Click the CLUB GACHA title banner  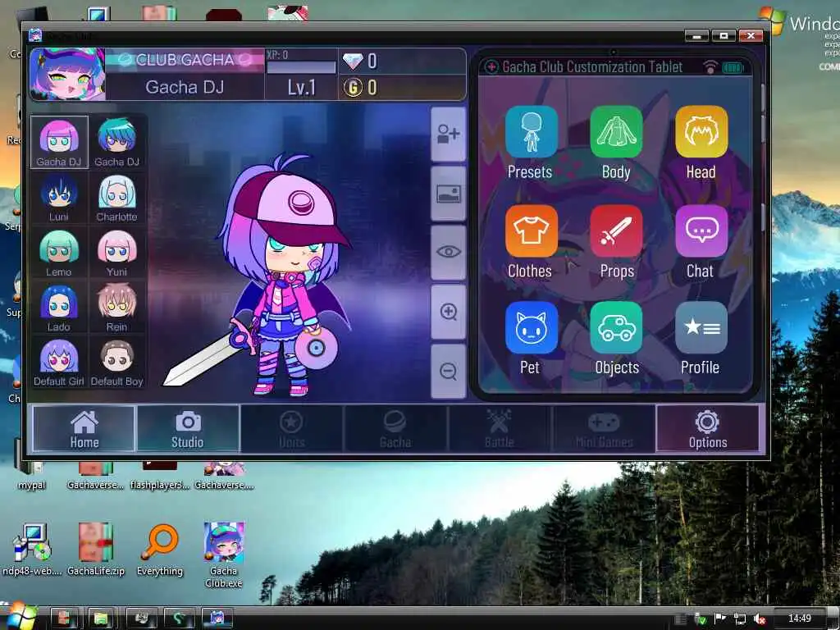pos(185,59)
